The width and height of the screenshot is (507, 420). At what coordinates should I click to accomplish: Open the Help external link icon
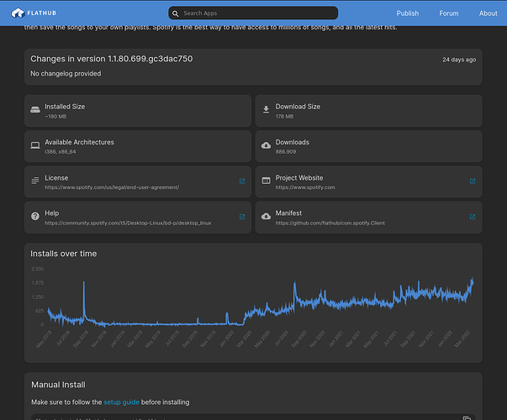242,217
